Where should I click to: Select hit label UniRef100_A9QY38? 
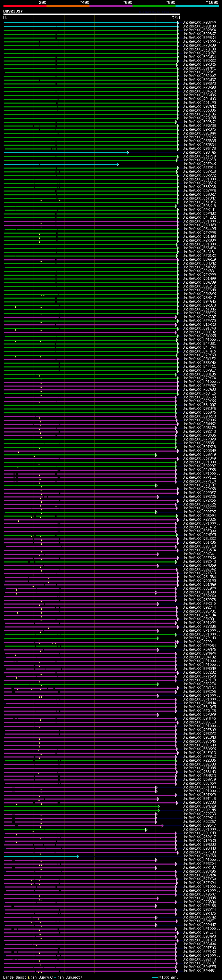(199, 125)
